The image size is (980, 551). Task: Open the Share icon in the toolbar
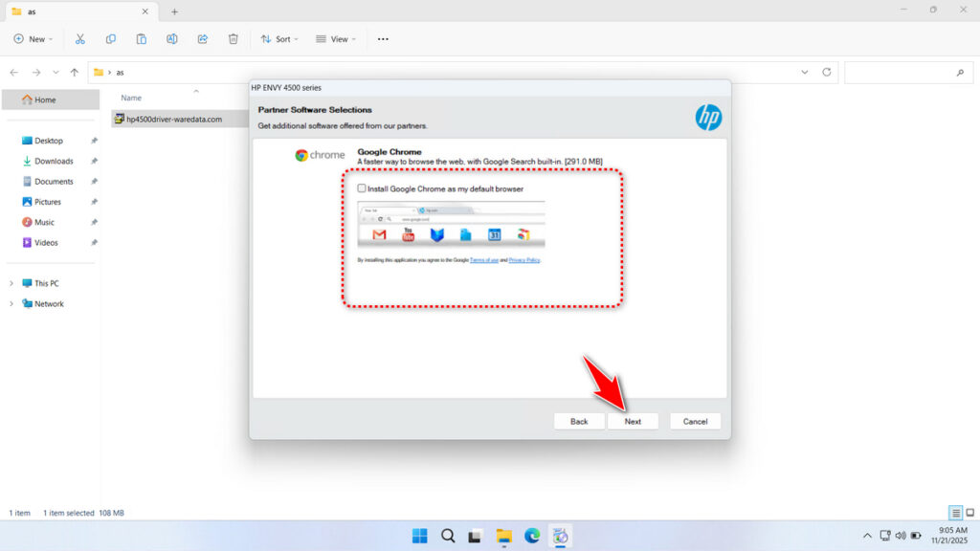202,39
